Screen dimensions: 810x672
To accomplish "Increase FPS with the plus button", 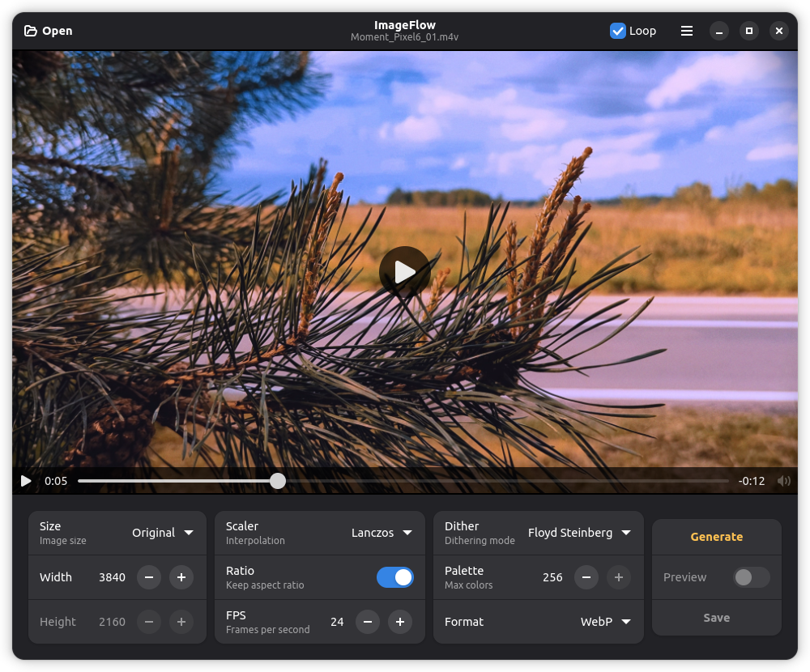I will tap(400, 622).
